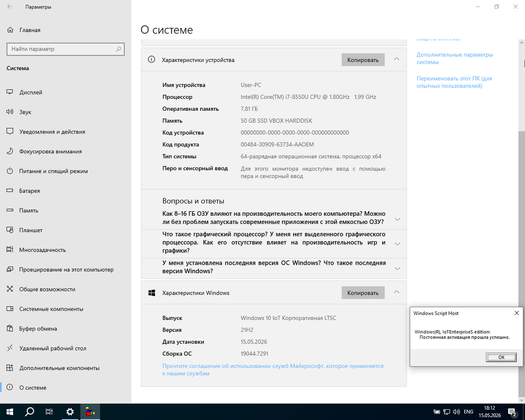Select the device name User-PC
This screenshot has width=525, height=420.
[x=251, y=85]
